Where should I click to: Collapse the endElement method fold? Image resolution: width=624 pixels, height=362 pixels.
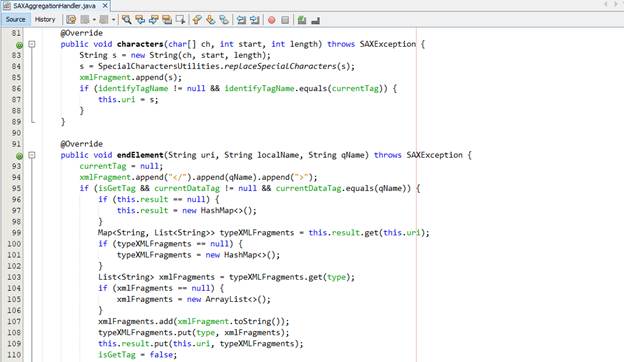click(x=32, y=155)
